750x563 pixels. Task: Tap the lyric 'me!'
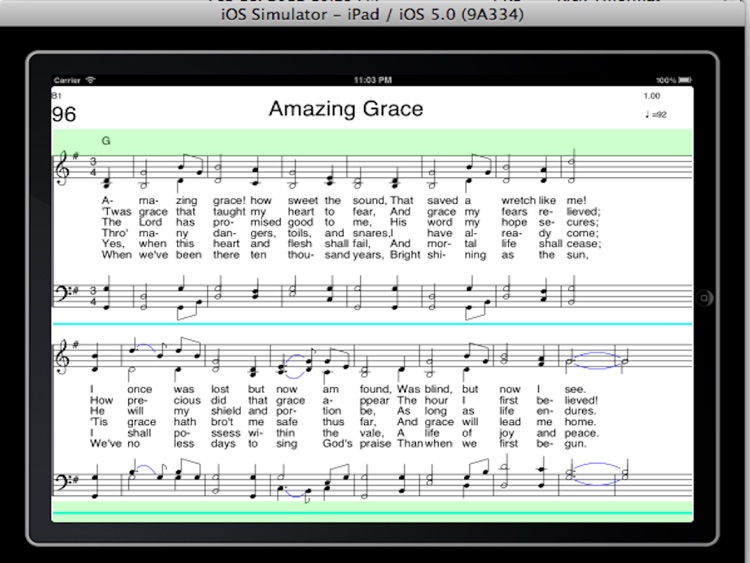pyautogui.click(x=576, y=200)
